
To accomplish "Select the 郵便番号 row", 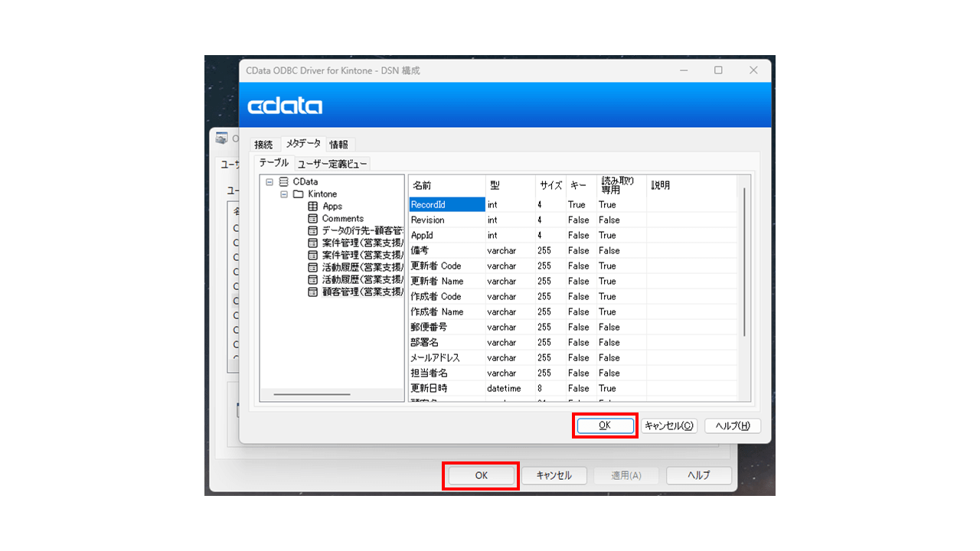I will point(573,327).
